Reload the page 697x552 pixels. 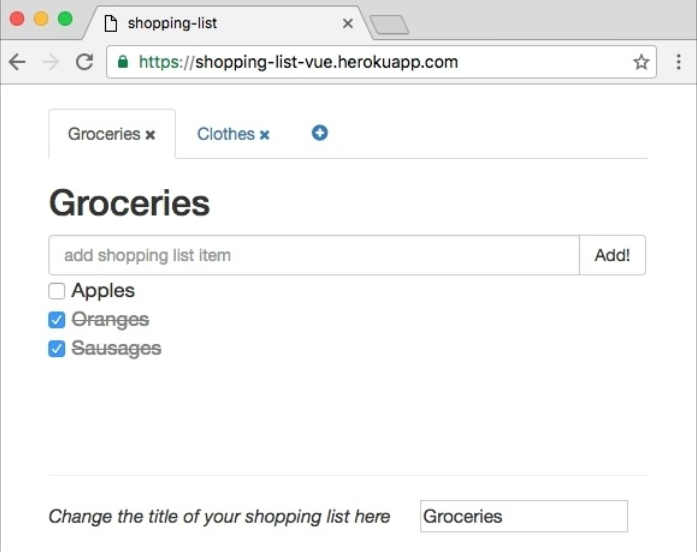[x=84, y=62]
